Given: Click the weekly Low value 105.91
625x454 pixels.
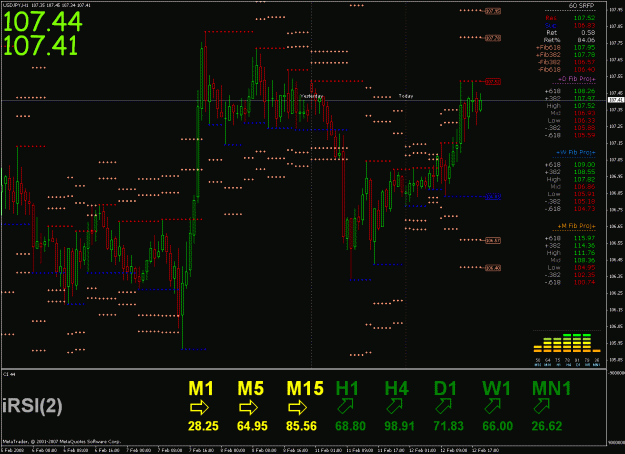Looking at the screenshot, I should coord(584,194).
